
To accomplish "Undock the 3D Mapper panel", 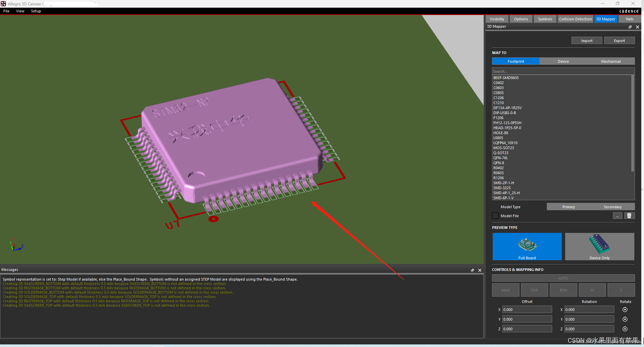I will 630,27.
